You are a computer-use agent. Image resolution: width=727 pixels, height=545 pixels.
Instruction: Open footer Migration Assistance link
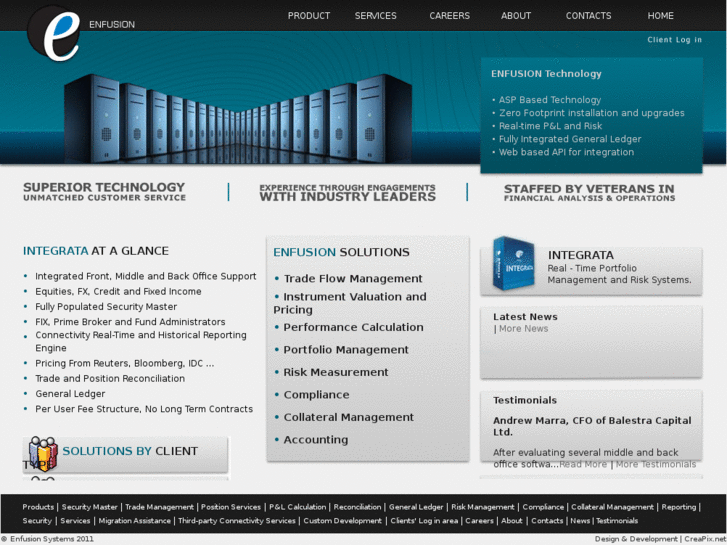coord(134,521)
